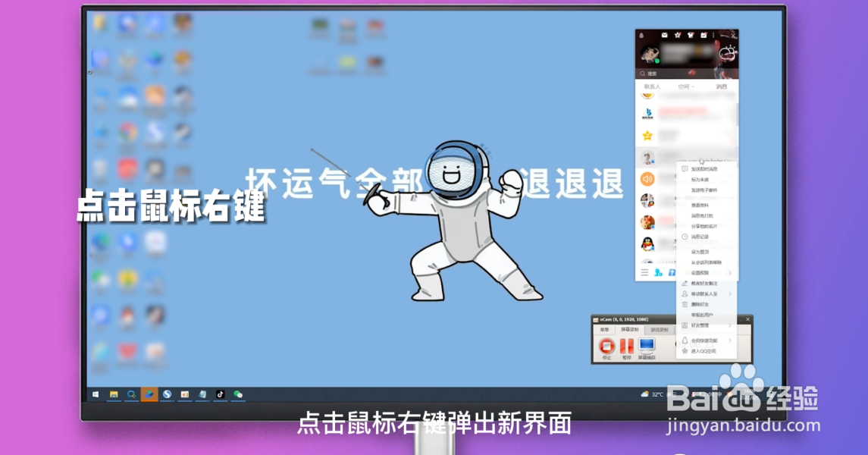Switch to oCam 游戏录制 tab
The width and height of the screenshot is (868, 455).
pyautogui.click(x=659, y=329)
